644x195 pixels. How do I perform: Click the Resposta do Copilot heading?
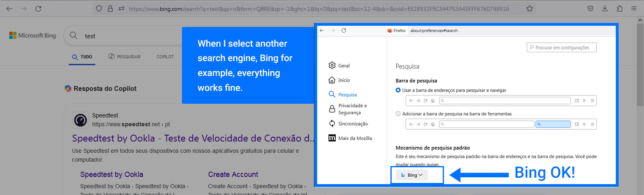click(105, 88)
